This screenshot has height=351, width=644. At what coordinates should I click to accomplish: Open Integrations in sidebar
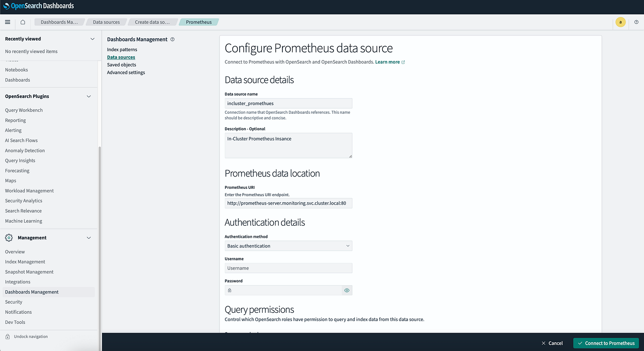coord(17,282)
